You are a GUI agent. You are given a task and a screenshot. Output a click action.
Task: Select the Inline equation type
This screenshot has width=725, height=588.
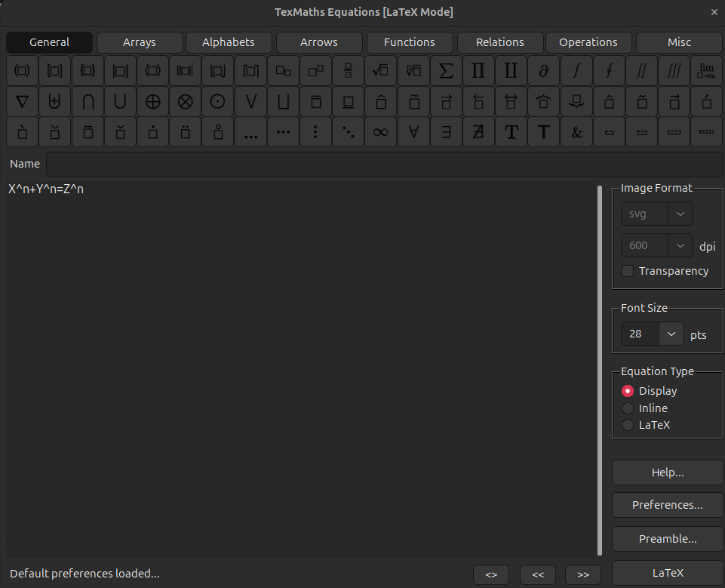click(x=627, y=408)
